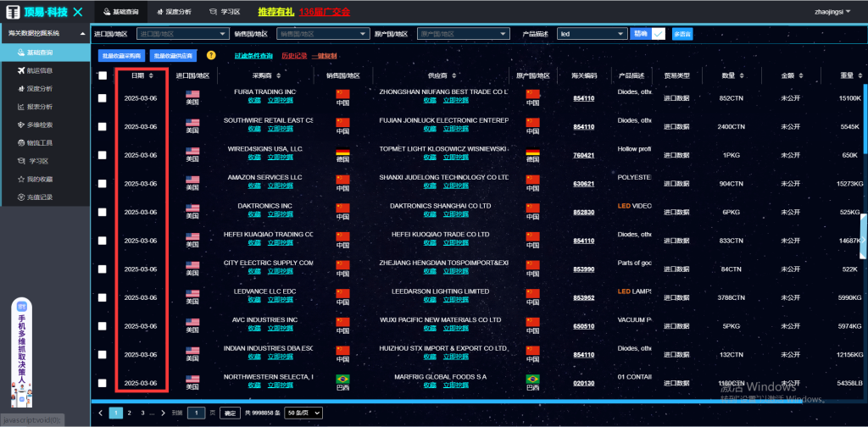The width and height of the screenshot is (868, 427).
Task: Open the 进口国/地区 dropdown
Action: [182, 34]
